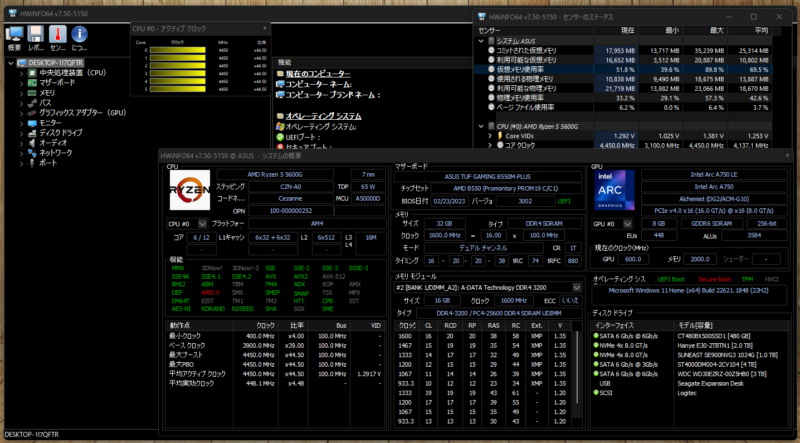
Task: Select Hanye E30-2TBTN1 disk row
Action: (x=690, y=346)
